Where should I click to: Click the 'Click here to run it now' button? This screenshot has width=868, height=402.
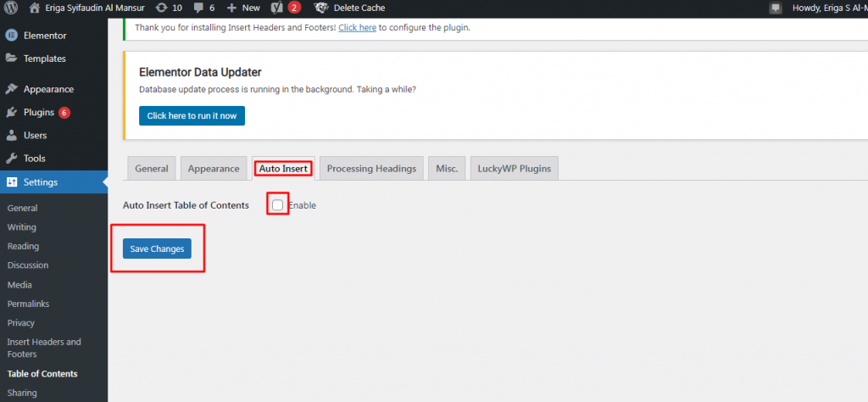(192, 115)
